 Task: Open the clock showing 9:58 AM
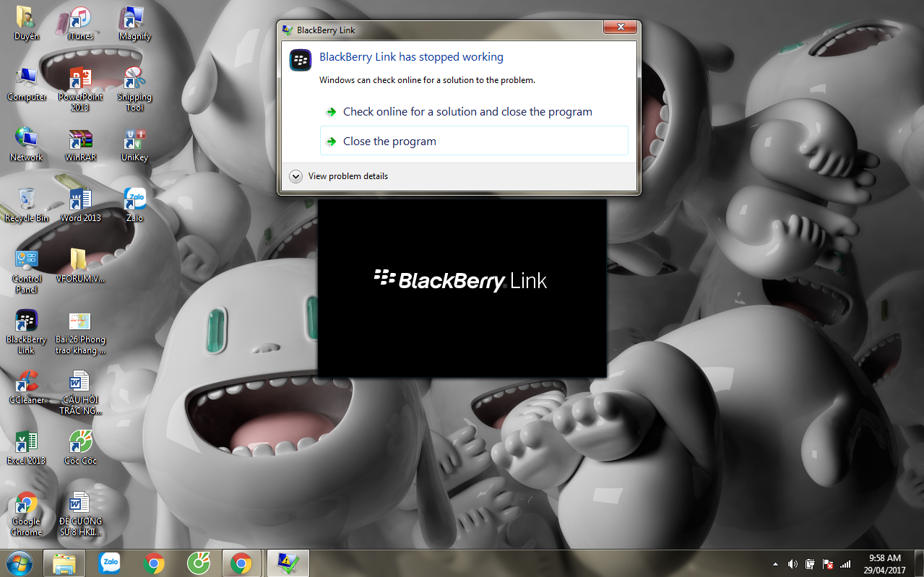(x=884, y=563)
